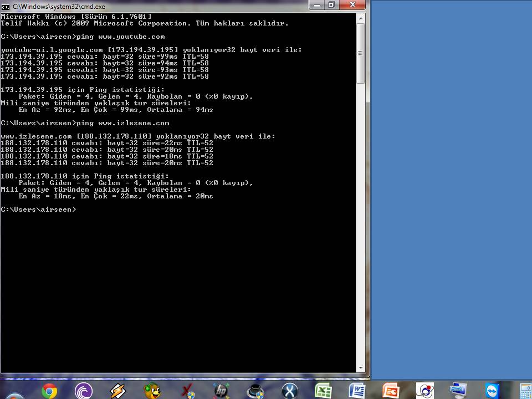Open Google Chrome from the taskbar
Viewport: 532px width, 399px height.
click(x=49, y=391)
